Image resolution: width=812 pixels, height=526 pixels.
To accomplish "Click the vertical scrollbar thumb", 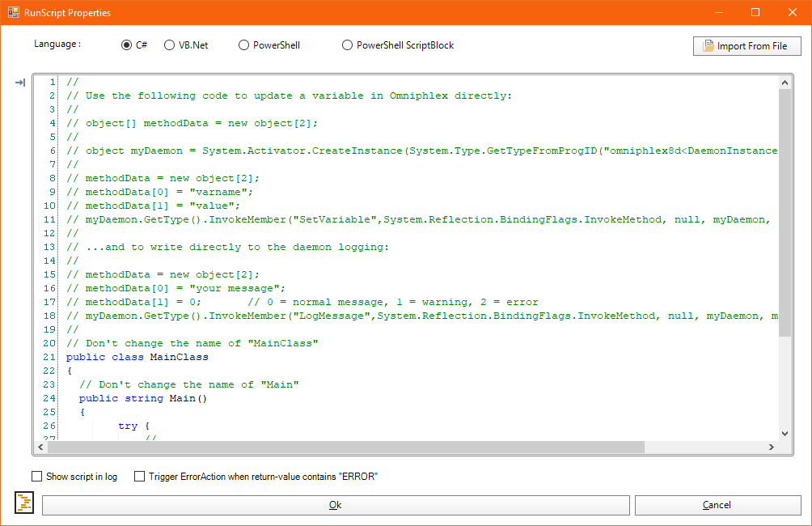I will coord(785,213).
